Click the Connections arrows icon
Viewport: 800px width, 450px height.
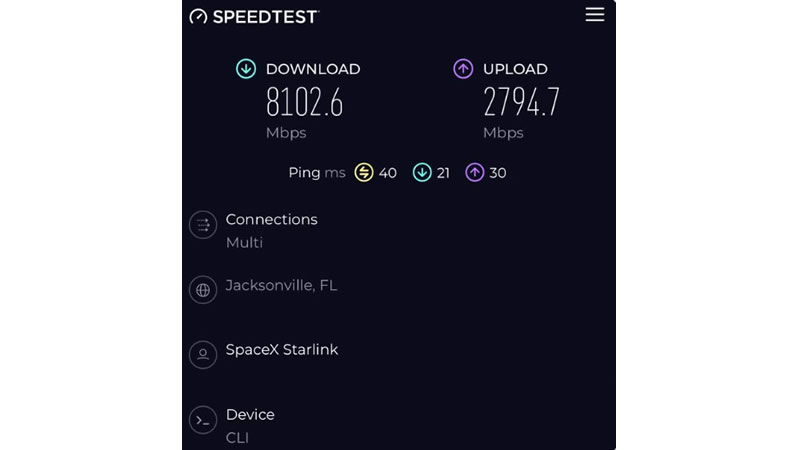coord(203,225)
